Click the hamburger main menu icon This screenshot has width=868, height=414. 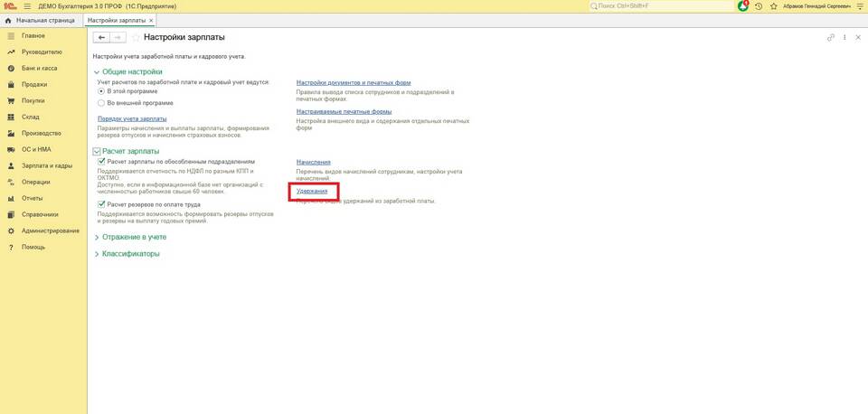coord(26,6)
